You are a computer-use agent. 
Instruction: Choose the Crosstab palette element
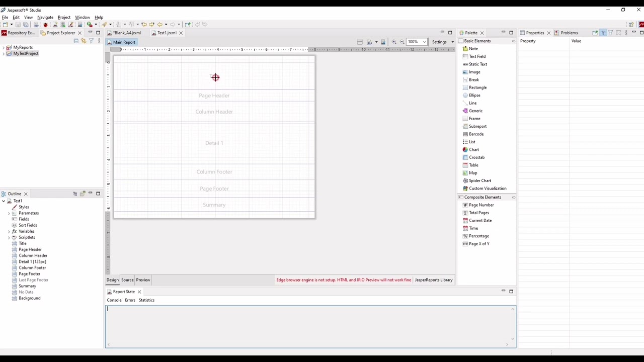pyautogui.click(x=473, y=157)
